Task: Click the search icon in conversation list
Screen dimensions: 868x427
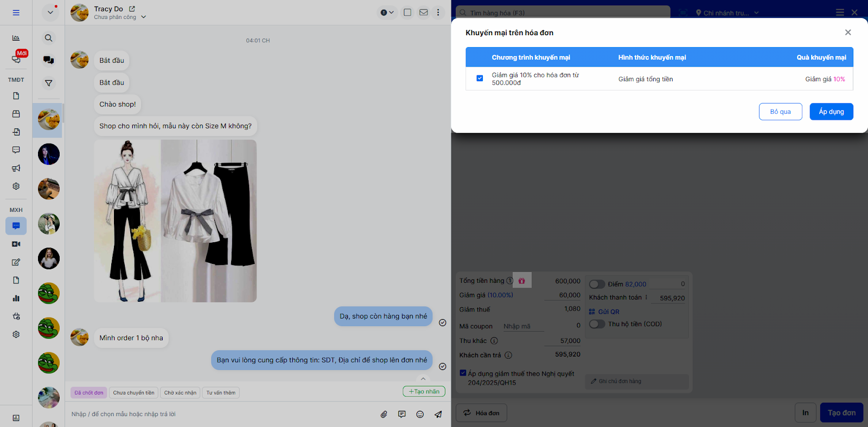Action: 49,38
